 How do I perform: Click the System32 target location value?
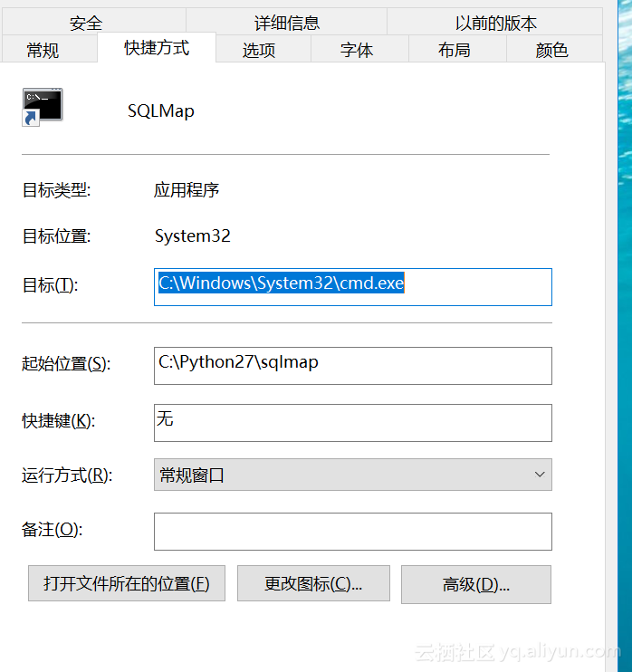[192, 236]
